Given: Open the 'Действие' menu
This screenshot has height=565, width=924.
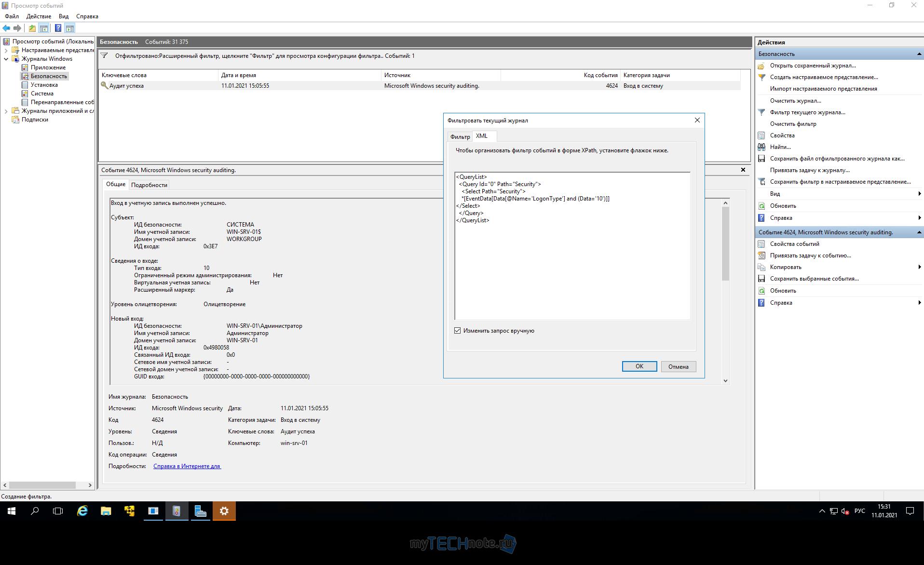Looking at the screenshot, I should 39,16.
